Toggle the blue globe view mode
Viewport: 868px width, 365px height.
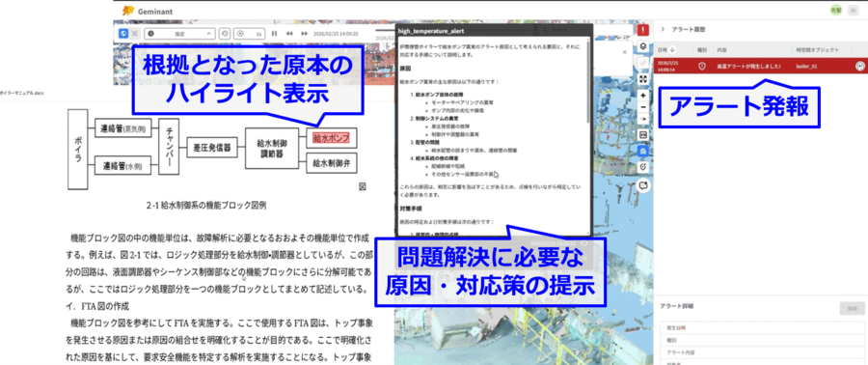(x=124, y=34)
